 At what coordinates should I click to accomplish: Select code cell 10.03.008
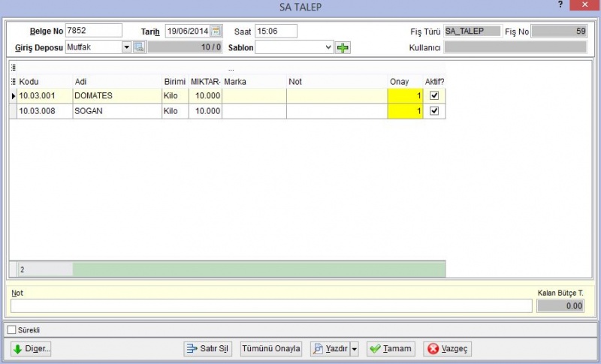point(45,111)
